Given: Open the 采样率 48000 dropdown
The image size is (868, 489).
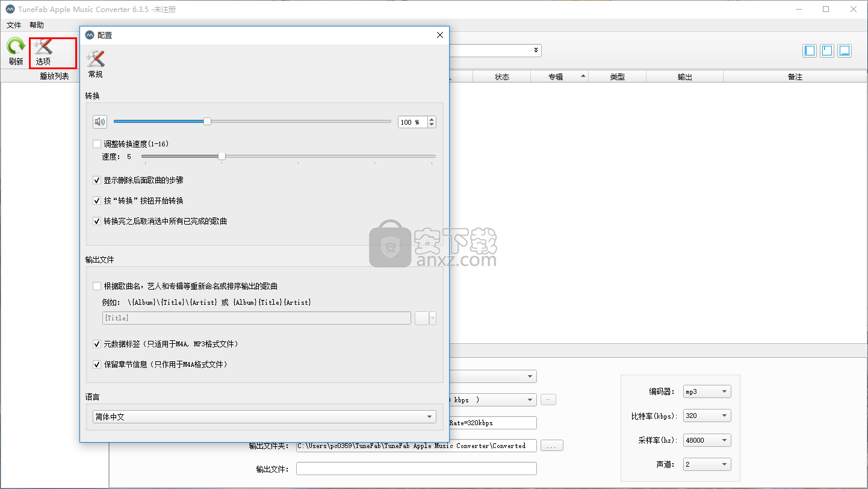Looking at the screenshot, I should (707, 440).
